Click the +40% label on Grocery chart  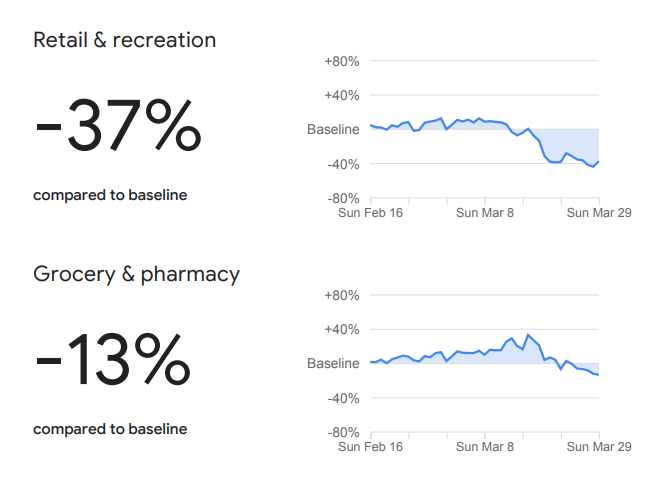[x=342, y=330]
